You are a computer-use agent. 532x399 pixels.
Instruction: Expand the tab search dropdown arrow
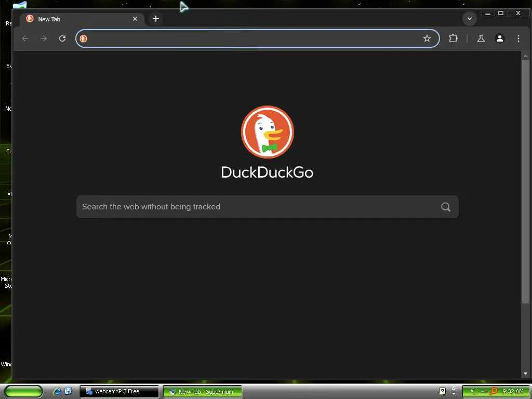point(470,18)
